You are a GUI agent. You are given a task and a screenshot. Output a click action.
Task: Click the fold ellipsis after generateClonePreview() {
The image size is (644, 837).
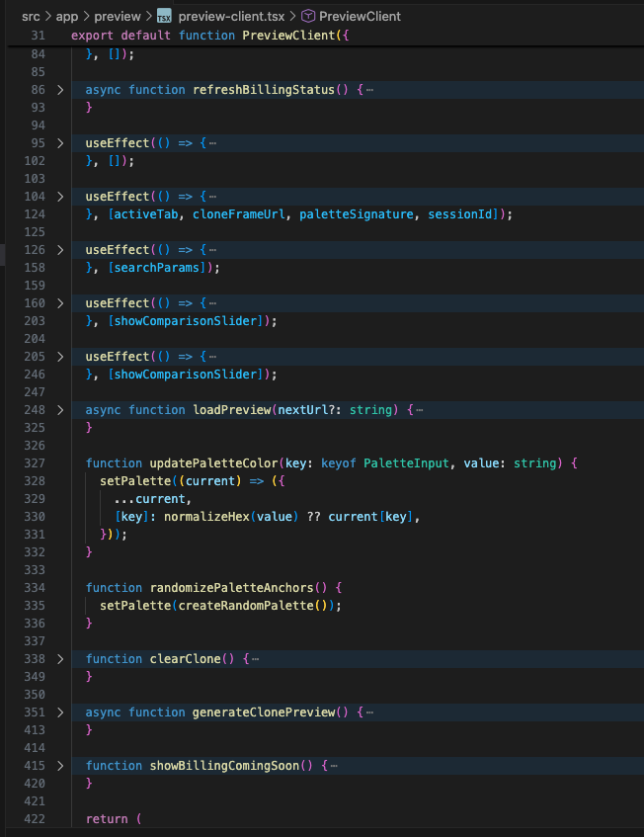[369, 712]
